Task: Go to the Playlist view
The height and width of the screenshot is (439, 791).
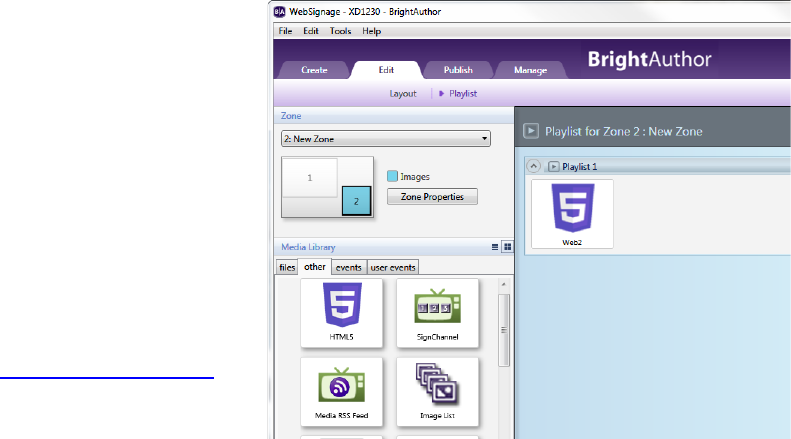Action: click(463, 94)
